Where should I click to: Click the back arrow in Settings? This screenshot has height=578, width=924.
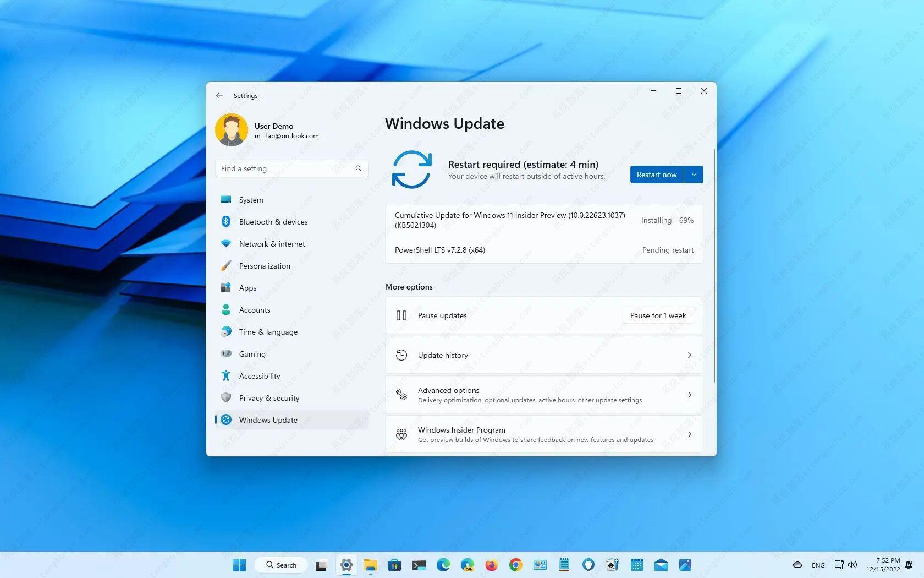219,95
